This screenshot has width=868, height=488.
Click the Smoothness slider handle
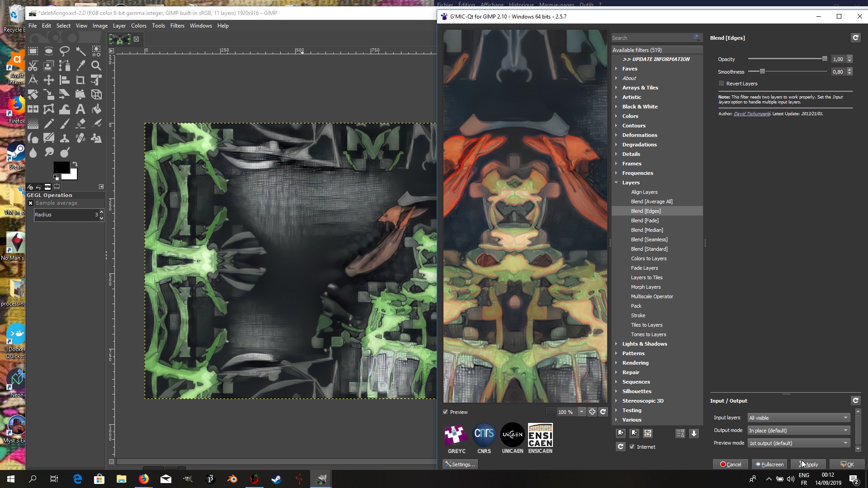point(762,71)
